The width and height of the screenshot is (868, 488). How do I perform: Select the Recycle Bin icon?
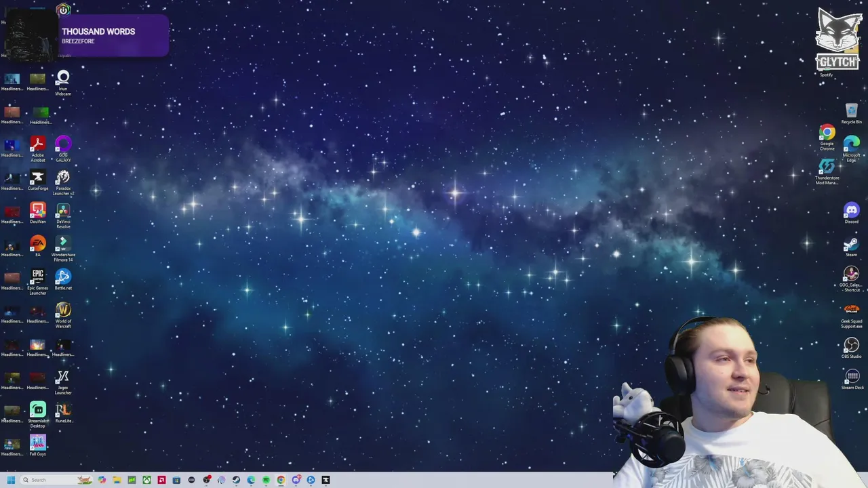(x=852, y=114)
